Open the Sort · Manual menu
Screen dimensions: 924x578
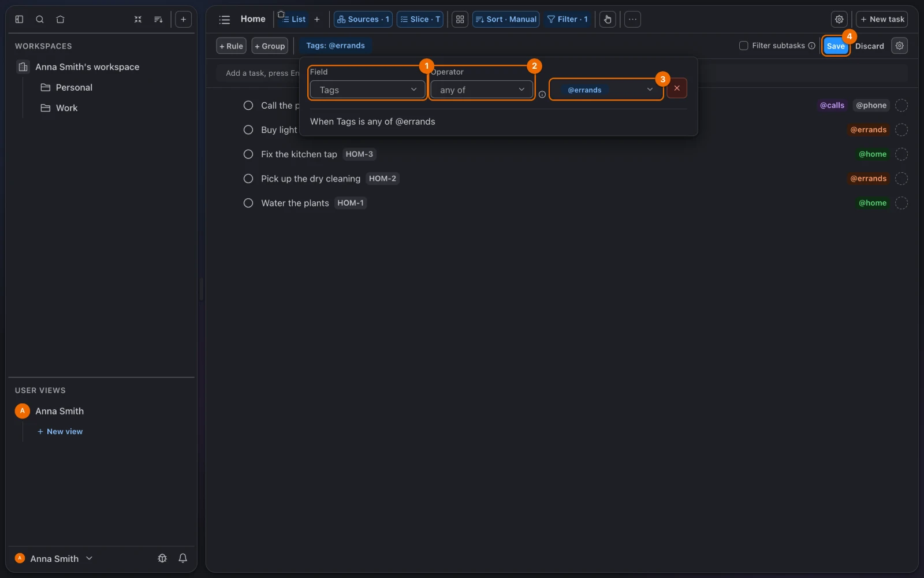506,19
